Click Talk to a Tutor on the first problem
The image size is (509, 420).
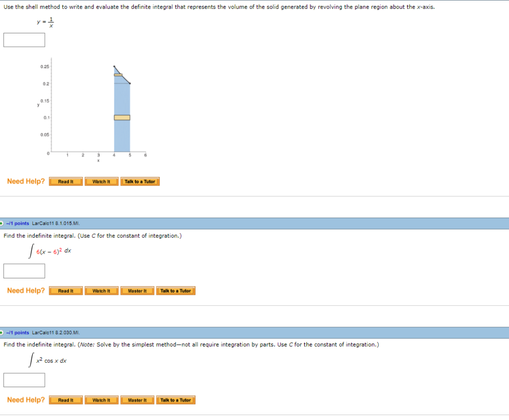[140, 181]
